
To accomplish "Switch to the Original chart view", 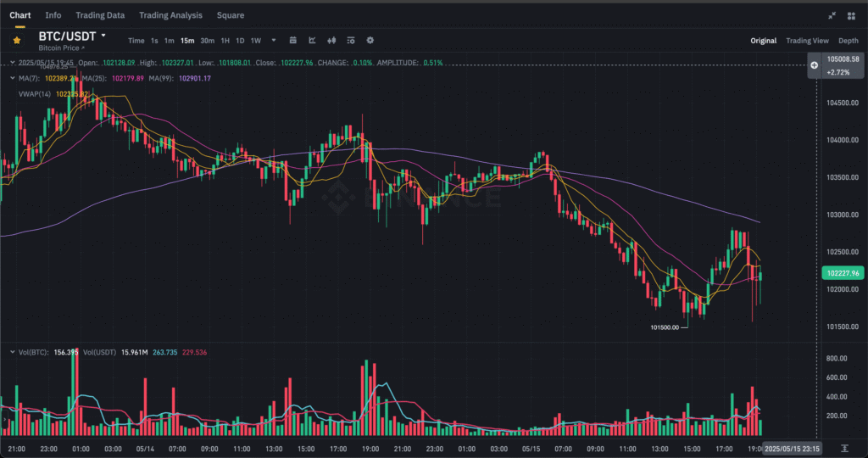I will point(763,41).
